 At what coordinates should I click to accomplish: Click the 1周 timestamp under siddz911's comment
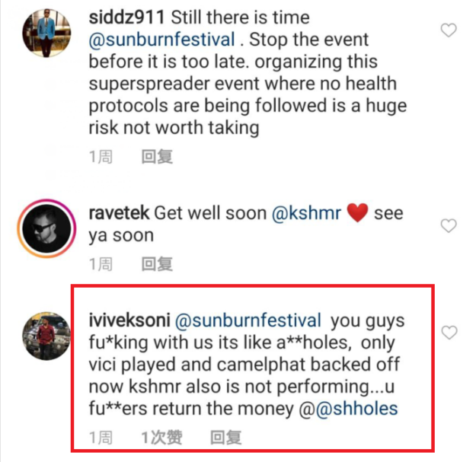point(101,157)
